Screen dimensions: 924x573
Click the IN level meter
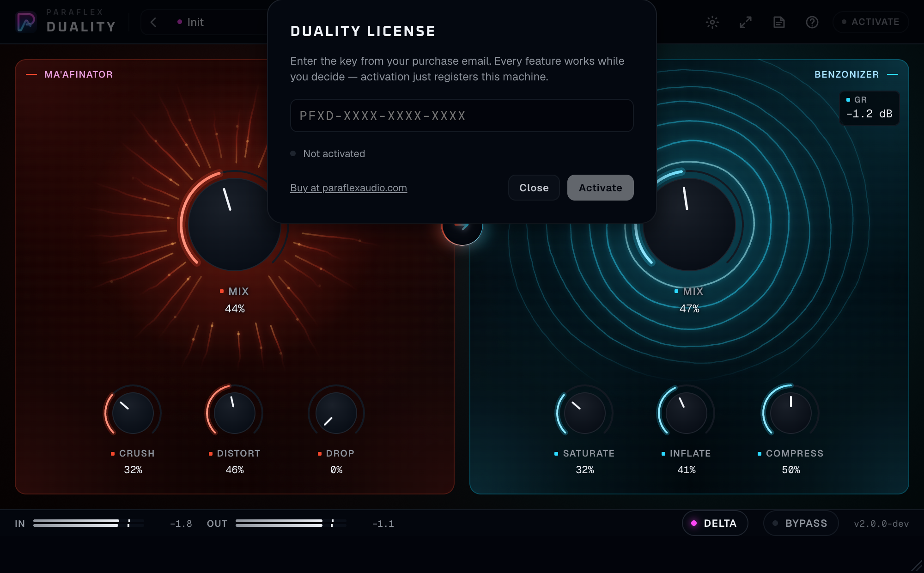89,523
